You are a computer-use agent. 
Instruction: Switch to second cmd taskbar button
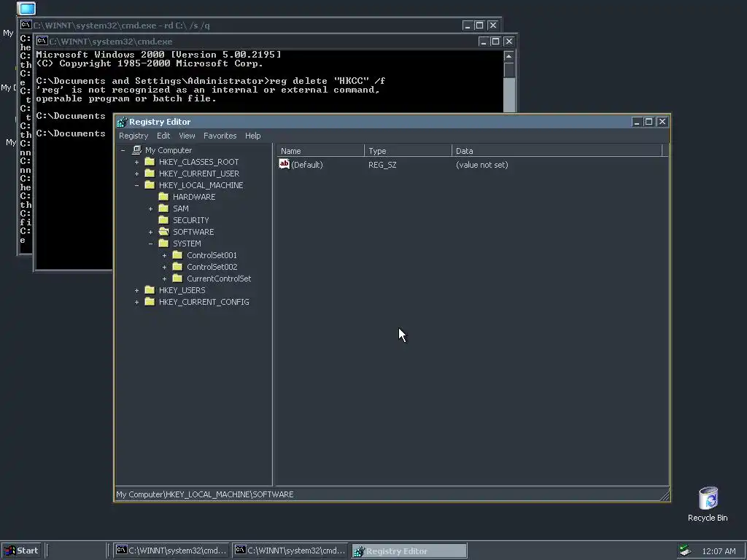point(290,551)
